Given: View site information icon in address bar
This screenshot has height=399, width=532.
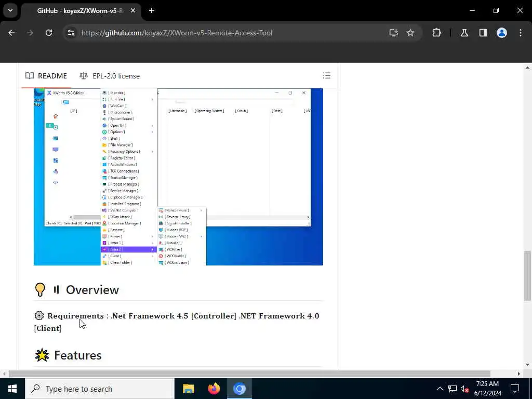Looking at the screenshot, I should click(71, 33).
